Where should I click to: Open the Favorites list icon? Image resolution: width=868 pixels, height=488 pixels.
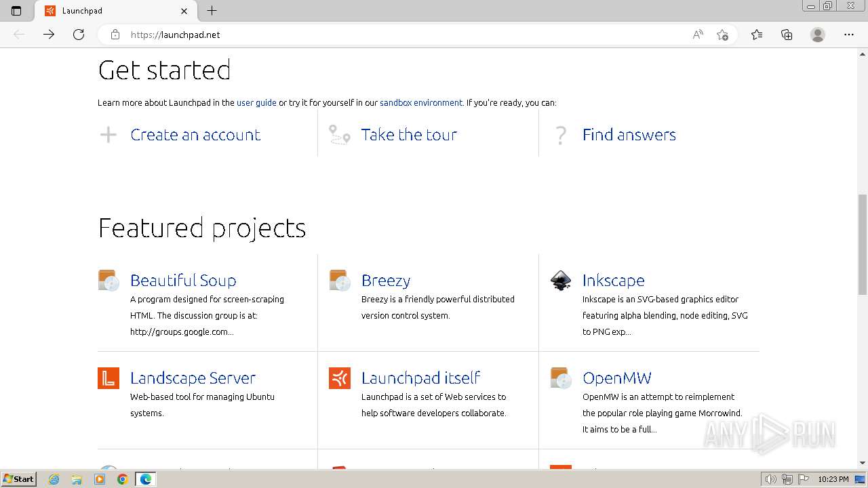(757, 35)
